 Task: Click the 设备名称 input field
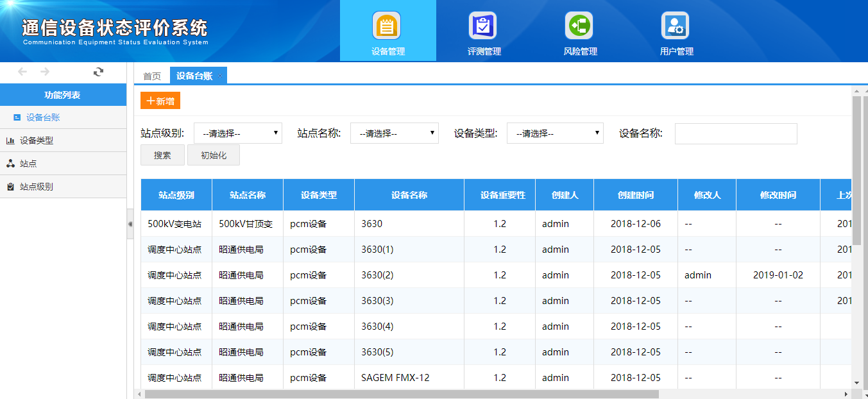735,133
